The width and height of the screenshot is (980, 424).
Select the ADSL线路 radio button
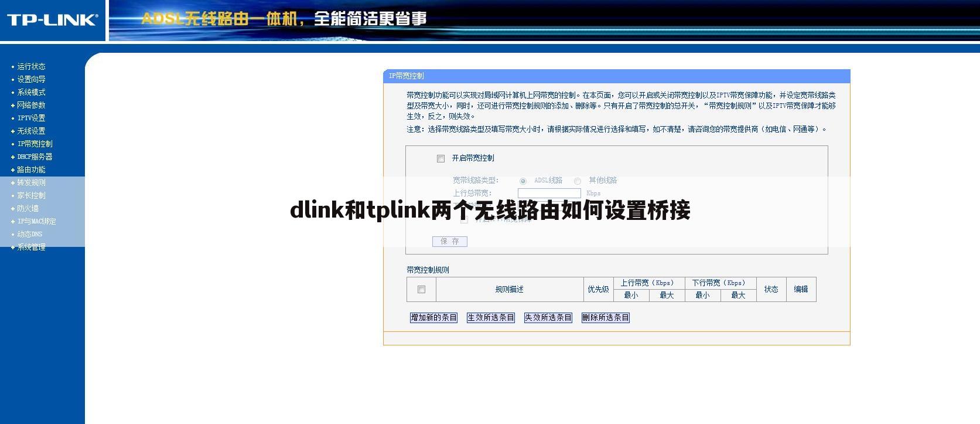point(523,181)
